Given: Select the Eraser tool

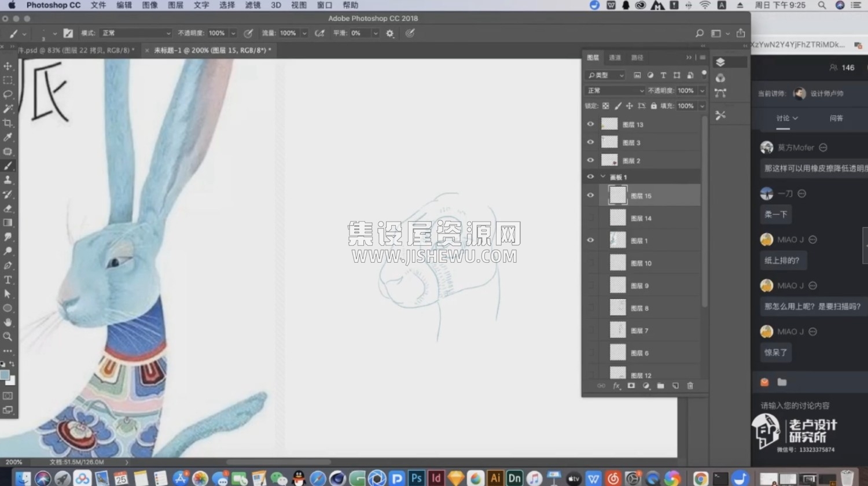Looking at the screenshot, I should [x=8, y=208].
